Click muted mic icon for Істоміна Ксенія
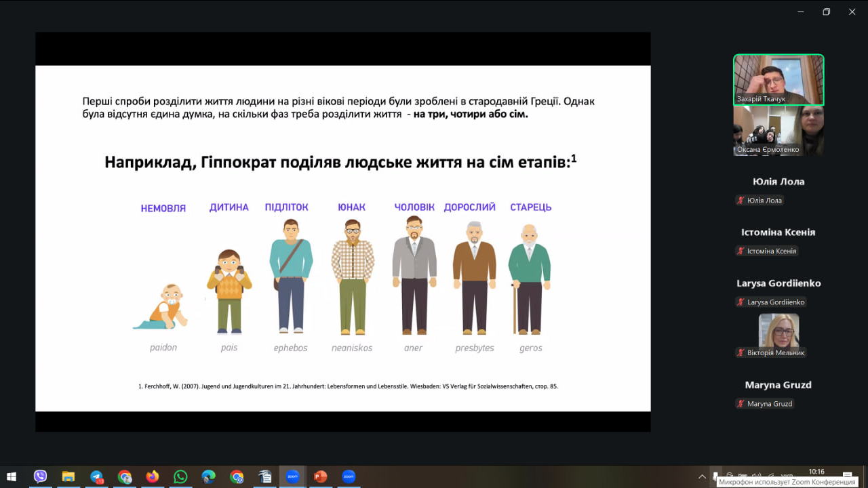This screenshot has width=868, height=488. point(741,251)
